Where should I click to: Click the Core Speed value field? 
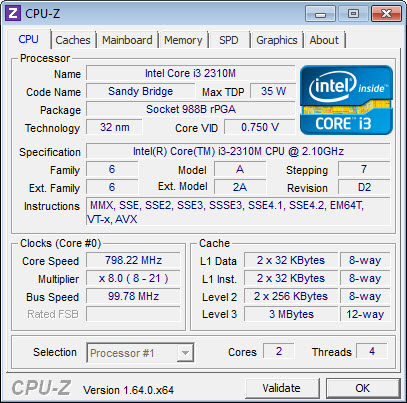point(133,260)
